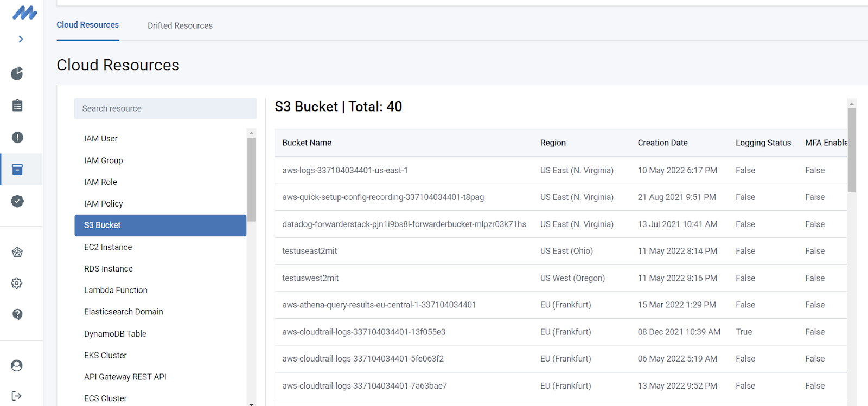868x406 pixels.
Task: Open the pie chart dashboard icon
Action: click(x=17, y=73)
